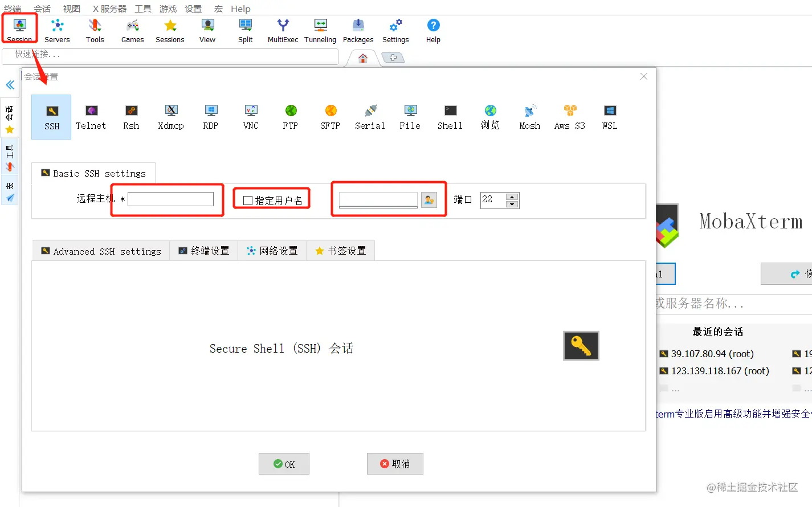Select the WSL session type

(x=610, y=117)
